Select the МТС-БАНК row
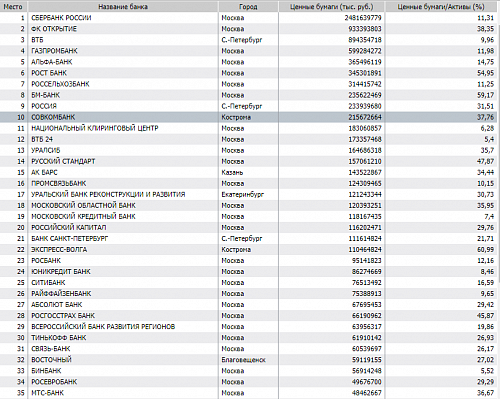The height and width of the screenshot is (399, 500). coord(248,393)
